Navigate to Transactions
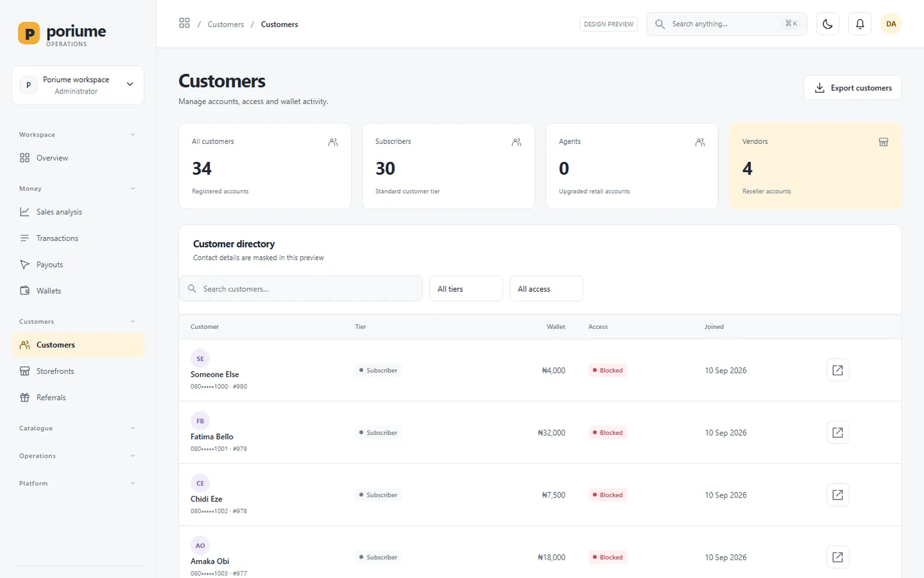Screen dimensions: 924x578 78,238
